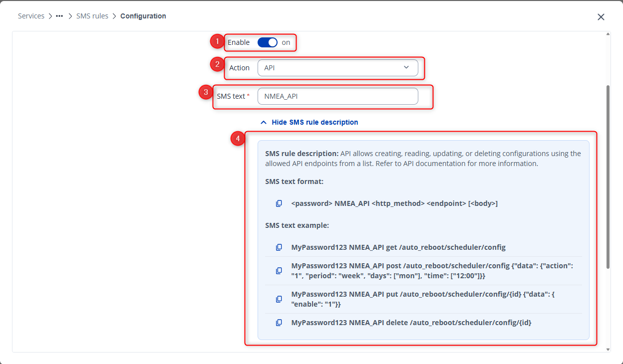The image size is (623, 364).
Task: Click the scroll down arrow
Action: point(608,349)
